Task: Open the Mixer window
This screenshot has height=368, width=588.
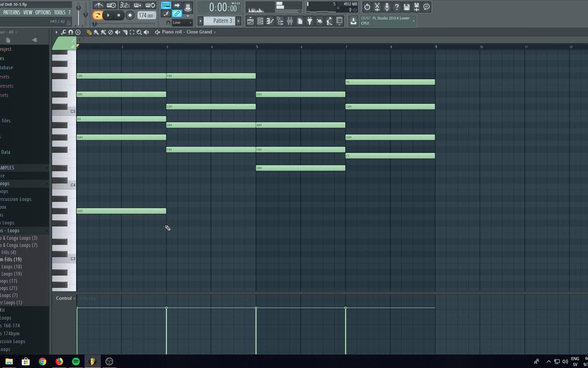Action: coord(290,21)
